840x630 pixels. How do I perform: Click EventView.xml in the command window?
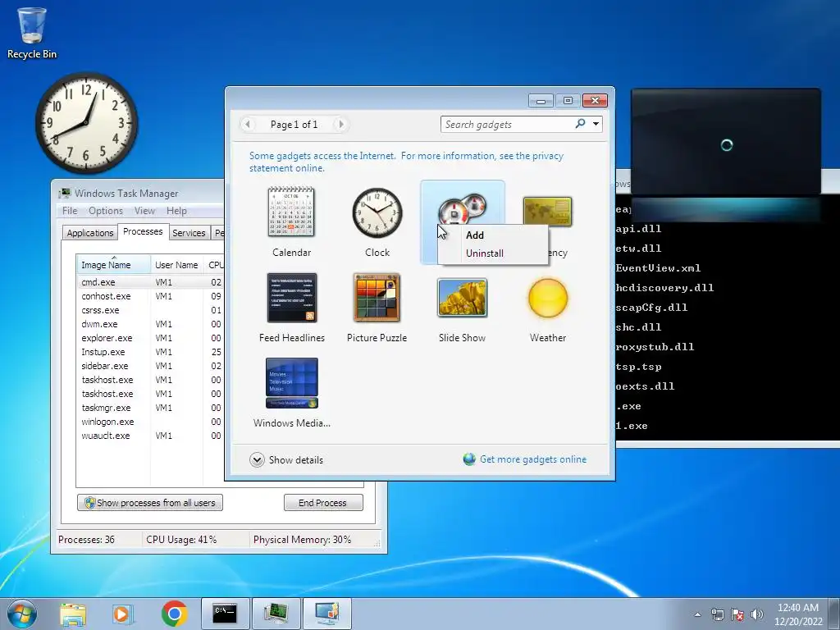[x=658, y=268]
